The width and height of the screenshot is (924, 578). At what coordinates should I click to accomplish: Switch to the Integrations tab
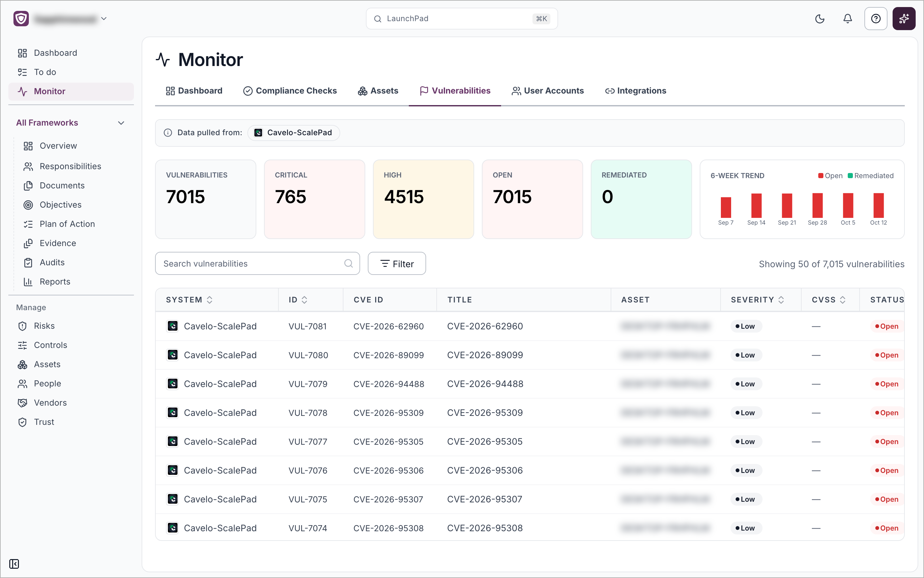click(635, 91)
